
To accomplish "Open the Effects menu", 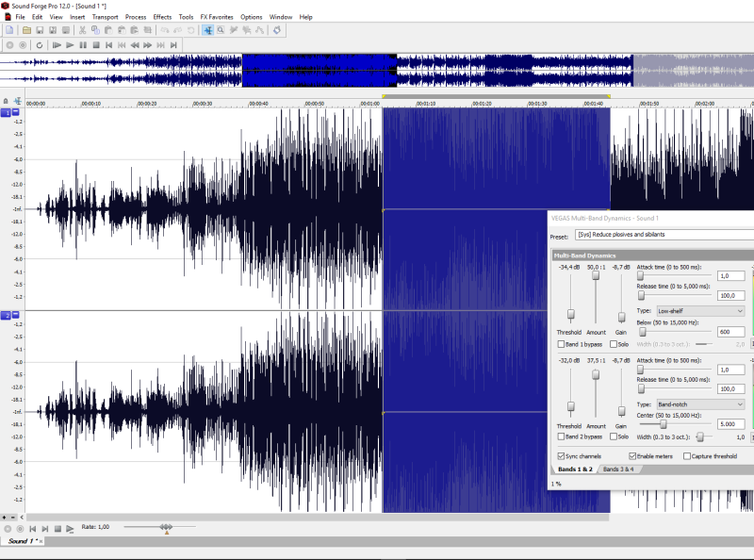I will pyautogui.click(x=162, y=17).
